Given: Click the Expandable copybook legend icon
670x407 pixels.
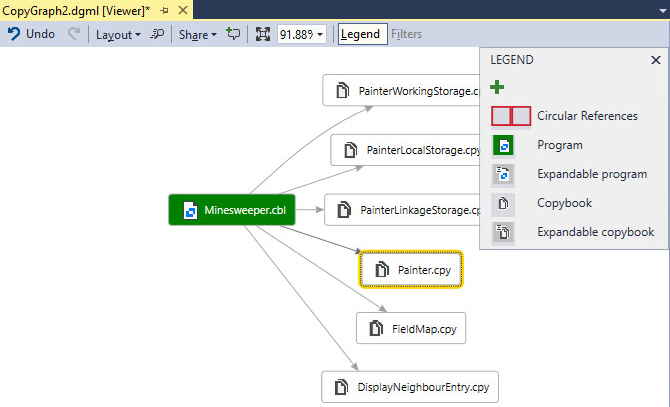Looking at the screenshot, I should (505, 233).
